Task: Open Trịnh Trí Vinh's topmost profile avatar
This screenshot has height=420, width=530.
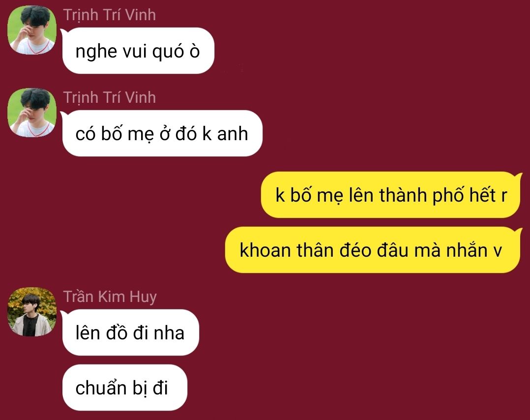Action: [32, 30]
